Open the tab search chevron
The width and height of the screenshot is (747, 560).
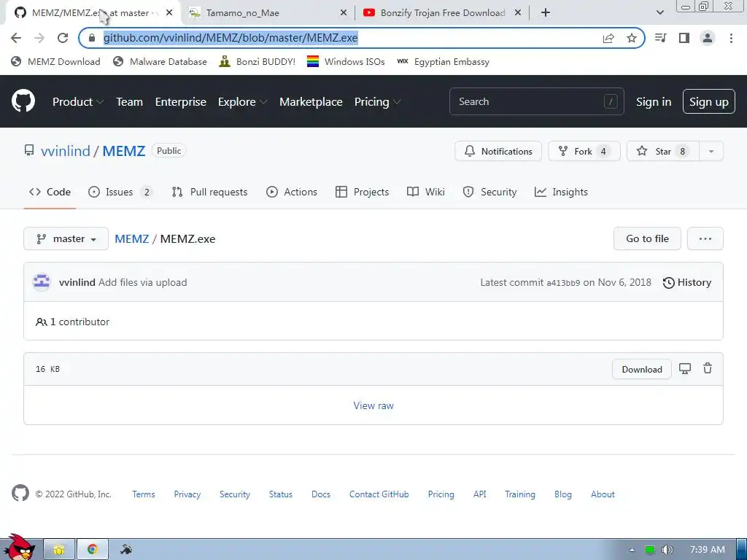[x=659, y=13]
